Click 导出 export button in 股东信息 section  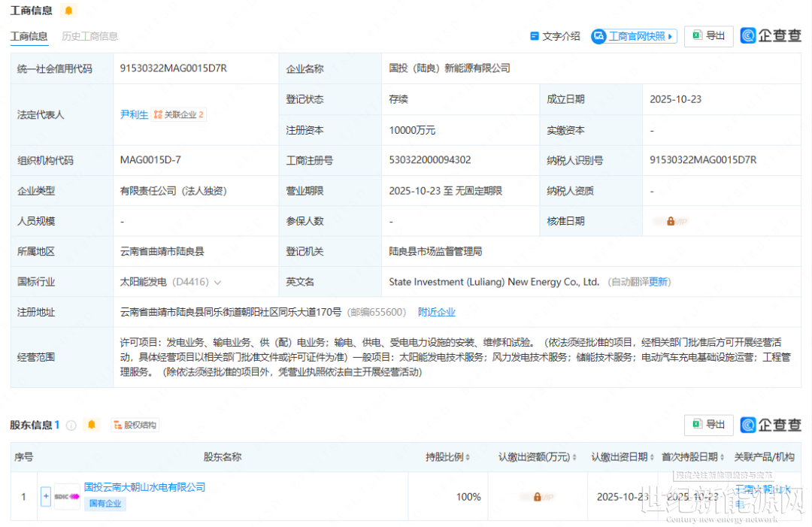pyautogui.click(x=708, y=425)
